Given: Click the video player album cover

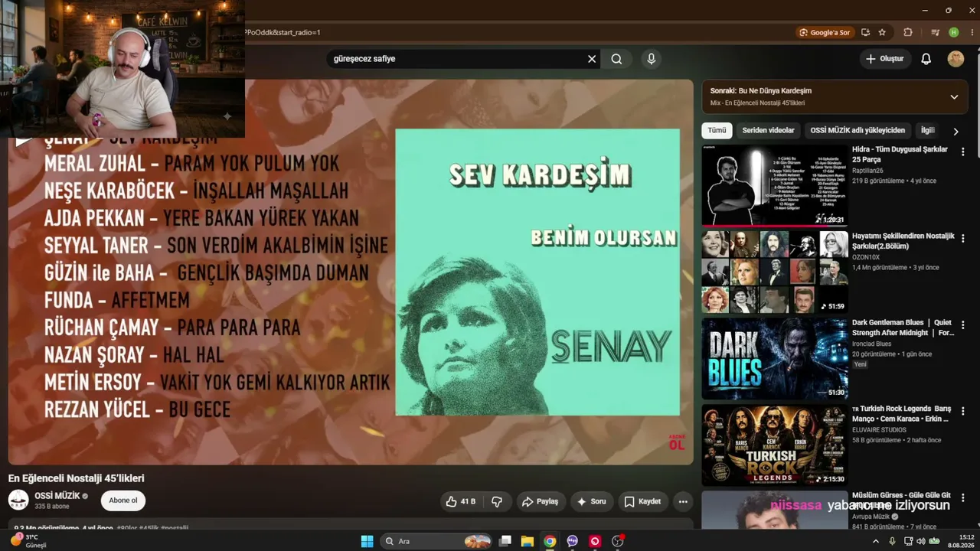Looking at the screenshot, I should point(537,272).
